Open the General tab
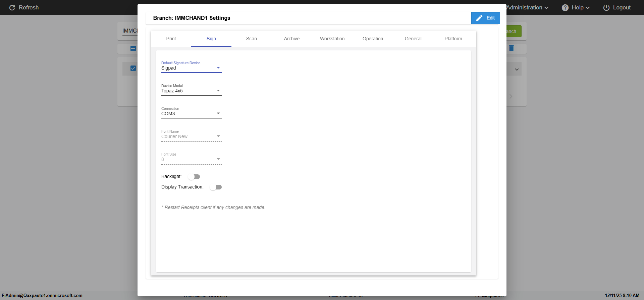644x300 pixels. coord(413,39)
